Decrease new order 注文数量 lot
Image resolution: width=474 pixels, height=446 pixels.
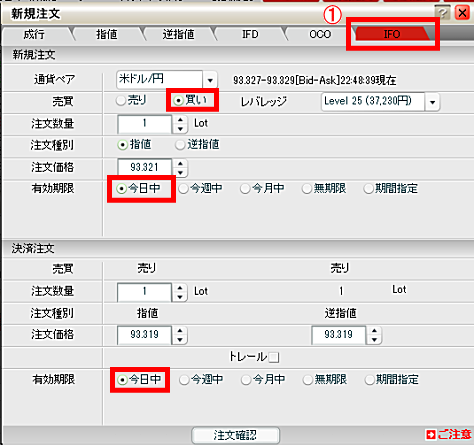[x=180, y=129]
